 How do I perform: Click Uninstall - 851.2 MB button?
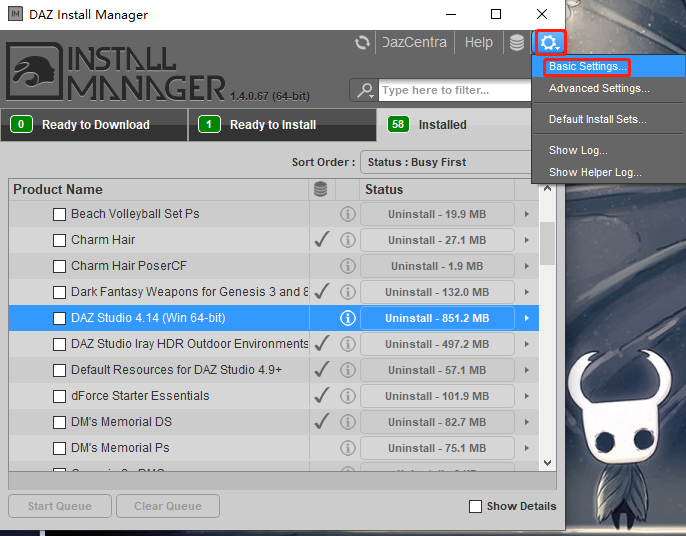pos(437,318)
